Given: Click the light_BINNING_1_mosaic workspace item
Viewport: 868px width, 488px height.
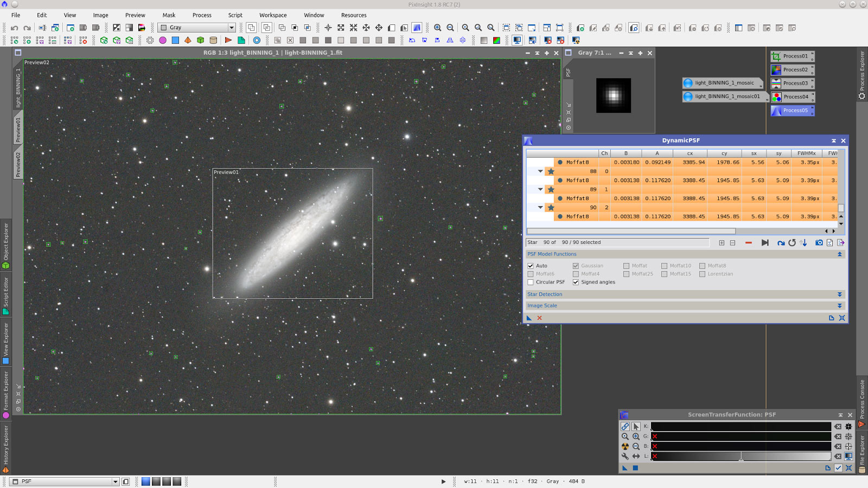Looking at the screenshot, I should (x=723, y=83).
